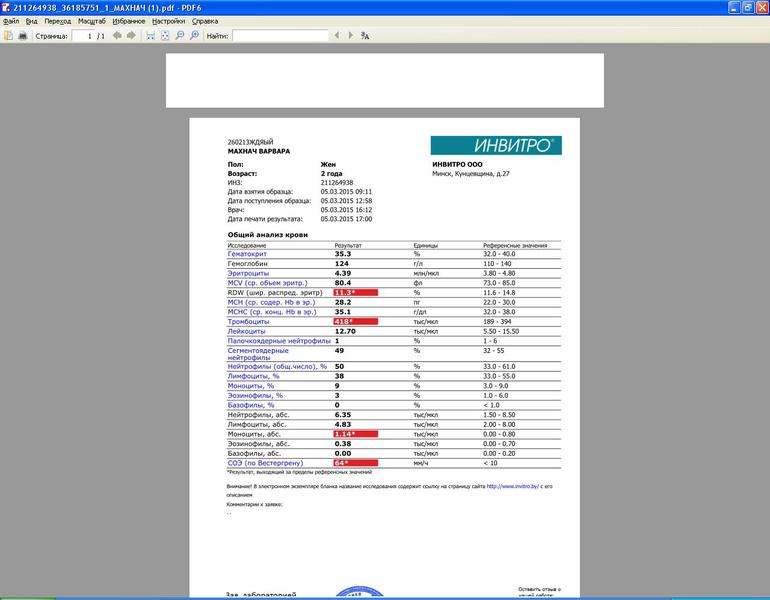Viewport: 770px width, 600px height.
Task: Click the page number input field
Action: tap(84, 36)
